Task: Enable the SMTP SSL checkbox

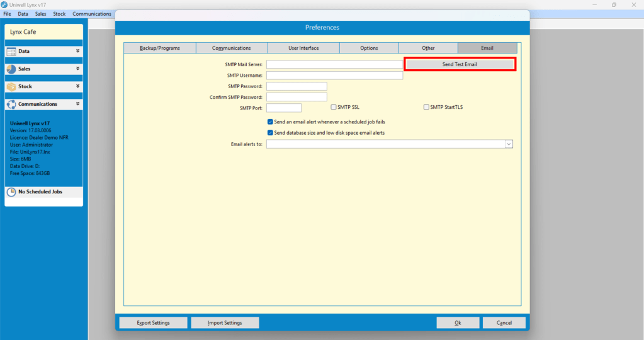Action: pos(334,107)
